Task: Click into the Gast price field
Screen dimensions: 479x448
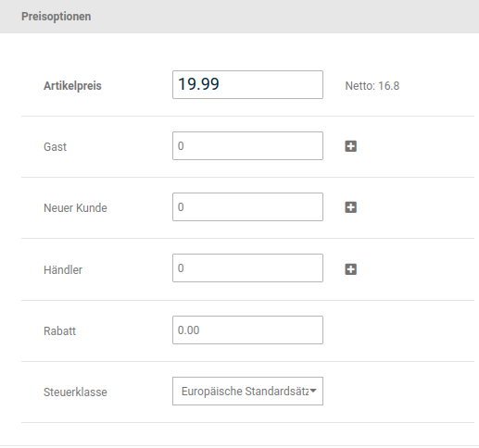Action: pos(247,145)
